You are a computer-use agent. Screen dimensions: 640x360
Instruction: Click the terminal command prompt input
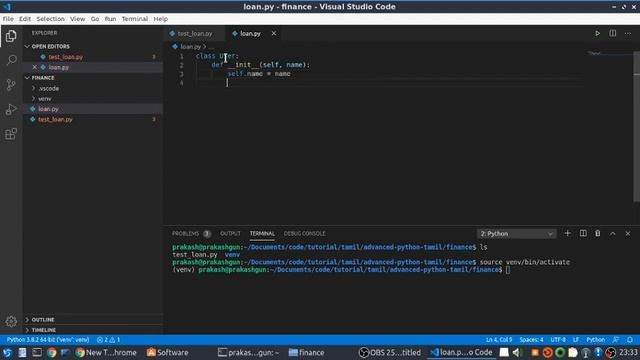point(508,270)
